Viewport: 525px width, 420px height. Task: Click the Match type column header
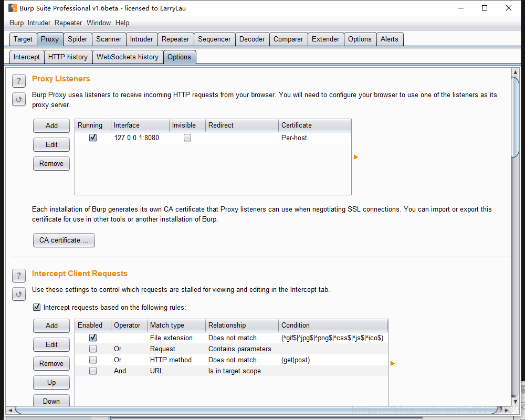176,325
